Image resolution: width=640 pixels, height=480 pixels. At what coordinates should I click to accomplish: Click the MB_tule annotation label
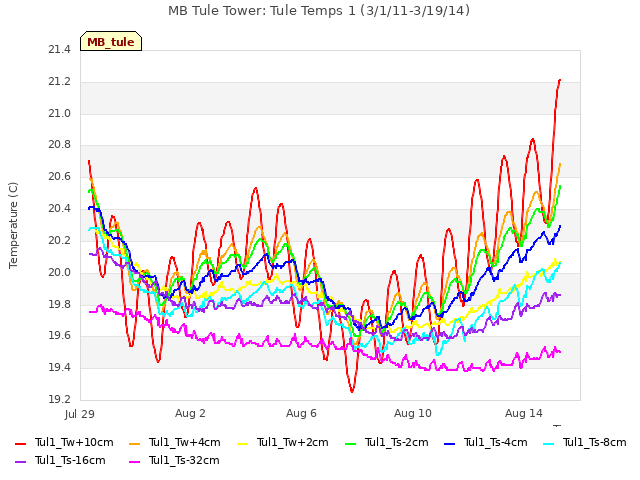[111, 41]
